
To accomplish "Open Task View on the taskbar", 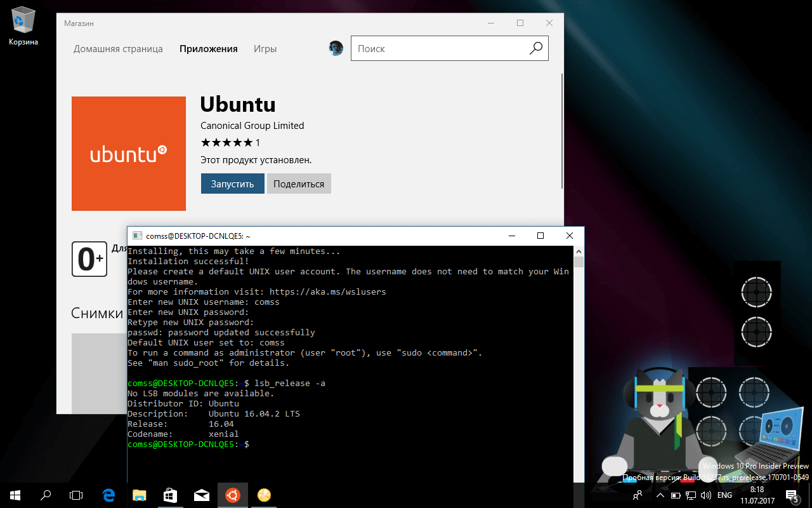I will pyautogui.click(x=75, y=495).
